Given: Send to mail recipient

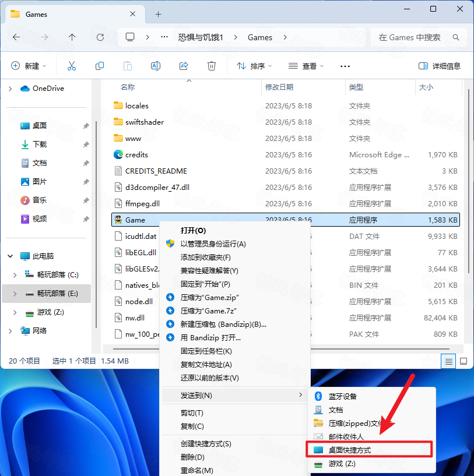Looking at the screenshot, I should (371, 436).
